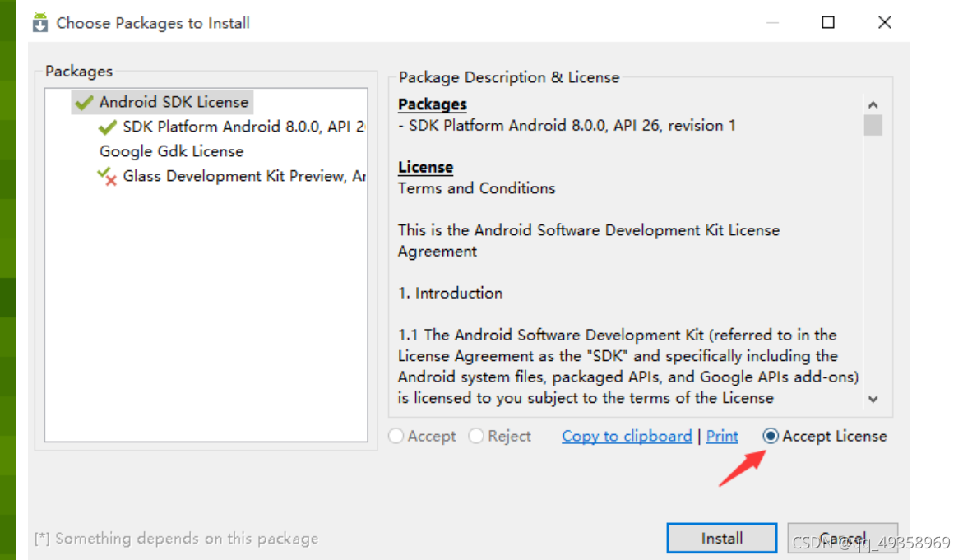
Task: Click the Cancel button
Action: [x=842, y=538]
